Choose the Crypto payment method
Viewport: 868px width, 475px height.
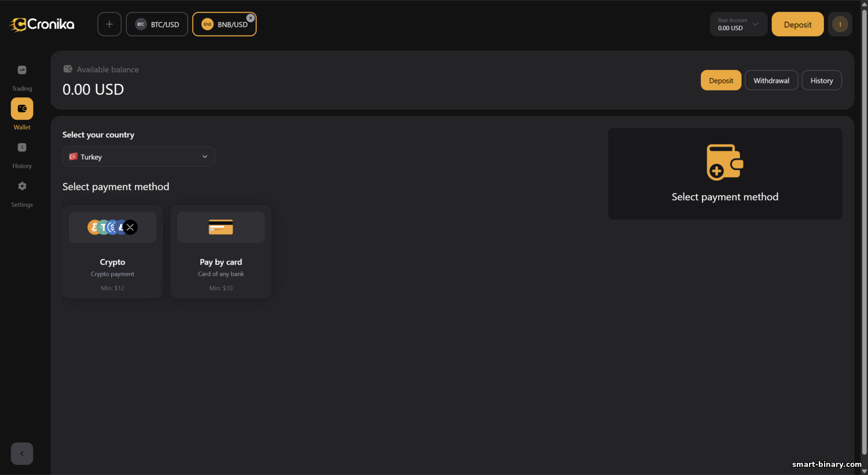click(113, 252)
